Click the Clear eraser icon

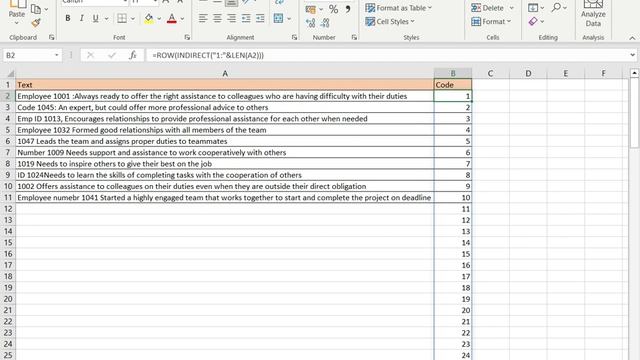click(533, 21)
